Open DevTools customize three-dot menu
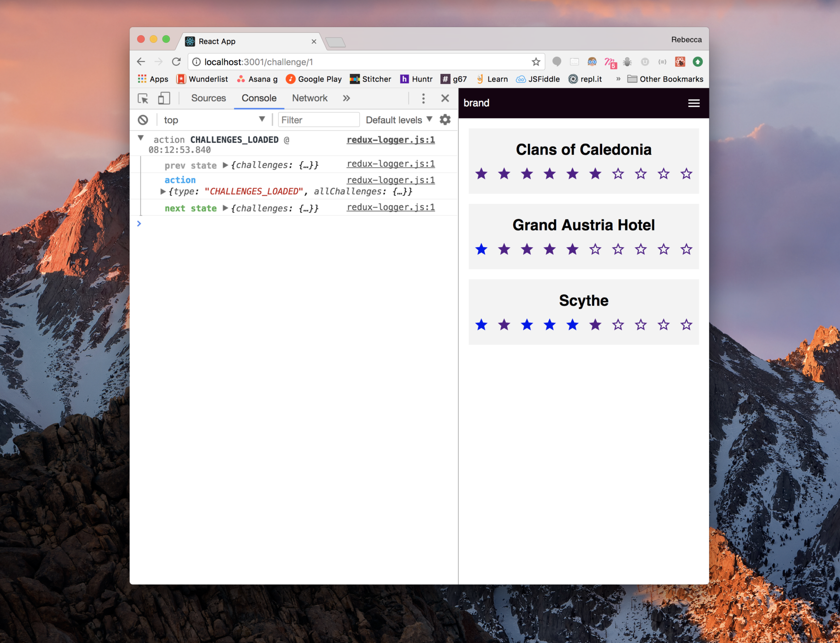 (423, 99)
